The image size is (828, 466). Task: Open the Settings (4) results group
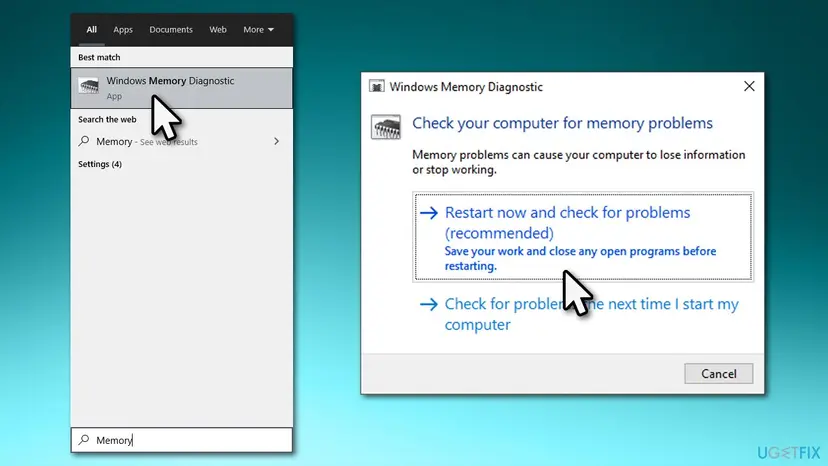(x=100, y=164)
